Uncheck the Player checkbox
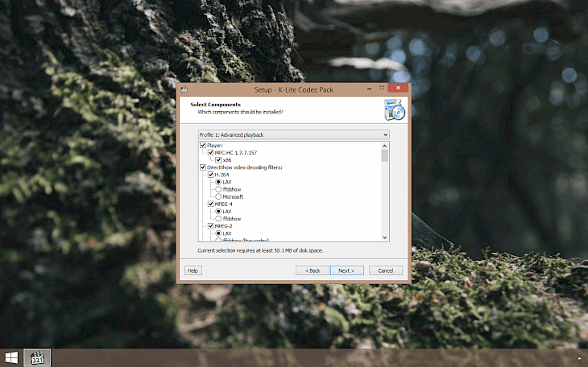Screen dimensions: 588x367 point(203,145)
